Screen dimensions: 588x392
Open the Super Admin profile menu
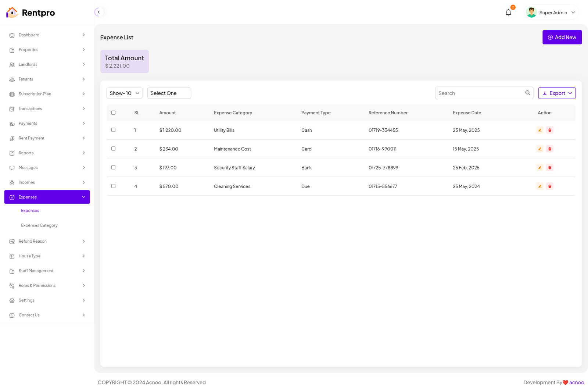pos(552,13)
